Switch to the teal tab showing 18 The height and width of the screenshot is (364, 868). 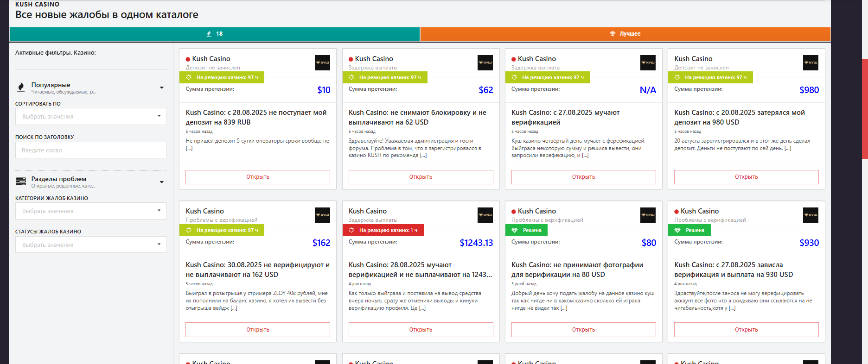coord(215,34)
